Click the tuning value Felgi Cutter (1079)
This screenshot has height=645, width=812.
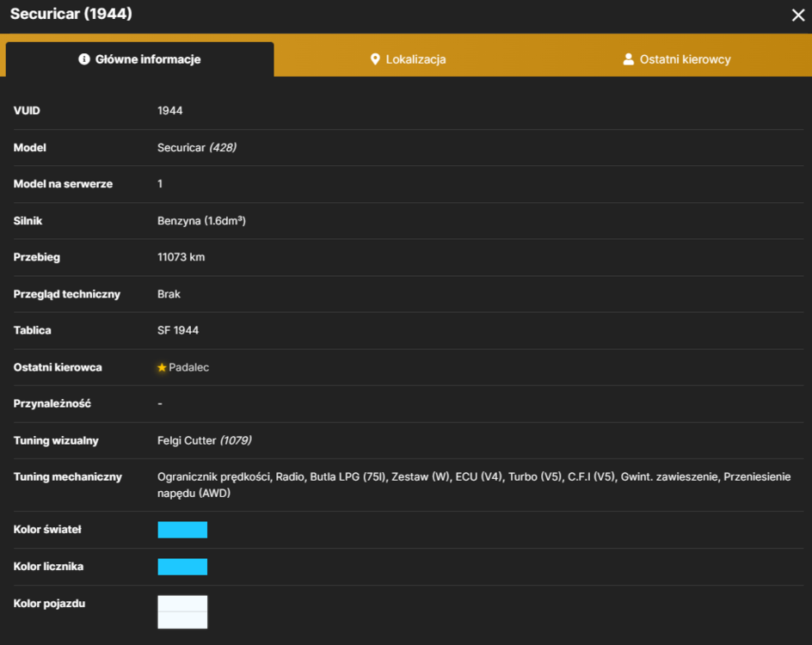(x=205, y=440)
